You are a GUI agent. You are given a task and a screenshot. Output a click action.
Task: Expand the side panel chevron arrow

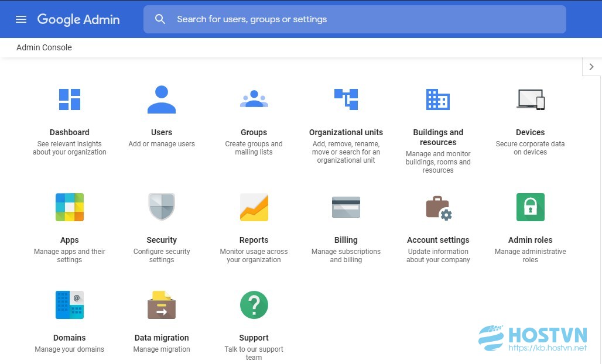tap(591, 67)
